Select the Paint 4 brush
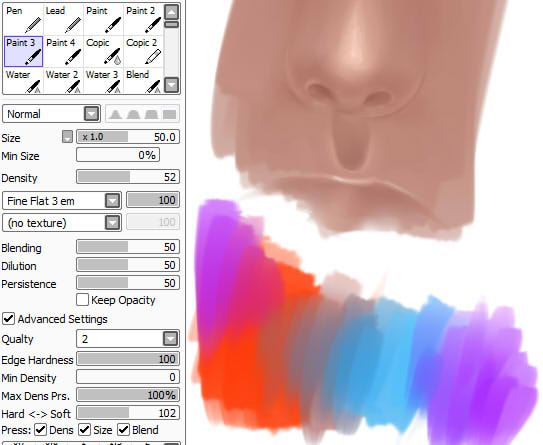This screenshot has width=543, height=445. [x=63, y=51]
